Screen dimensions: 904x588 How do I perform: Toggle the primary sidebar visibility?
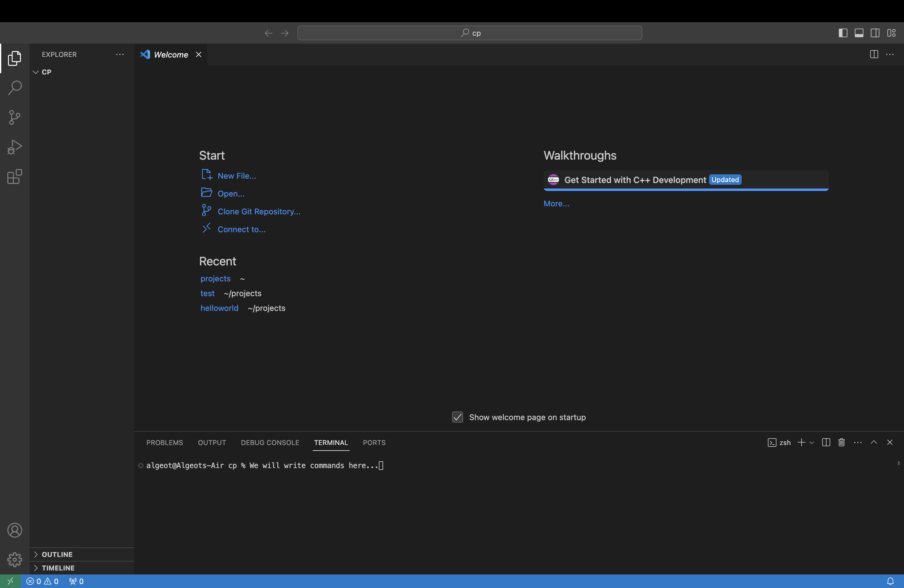tap(843, 33)
